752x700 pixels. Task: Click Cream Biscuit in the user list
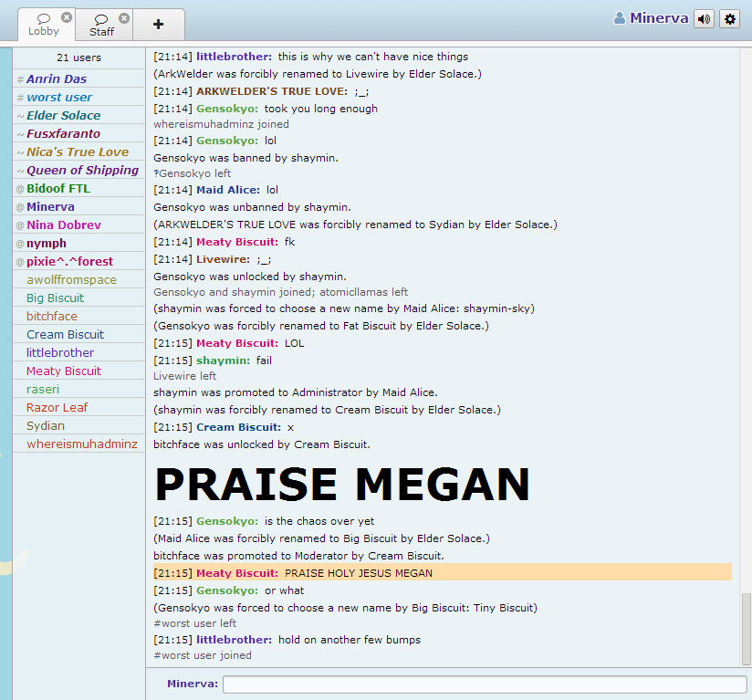[x=79, y=334]
